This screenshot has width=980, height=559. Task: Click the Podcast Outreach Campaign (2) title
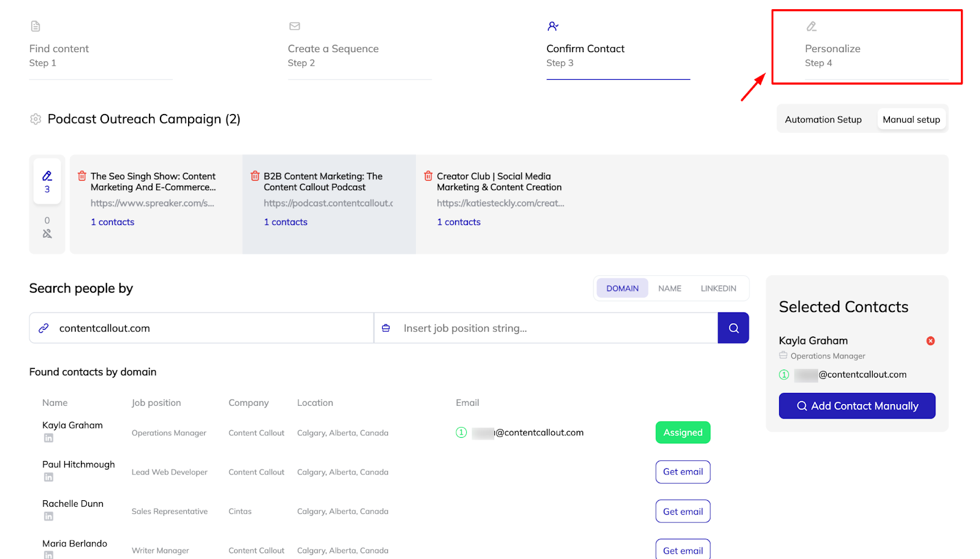coord(144,119)
